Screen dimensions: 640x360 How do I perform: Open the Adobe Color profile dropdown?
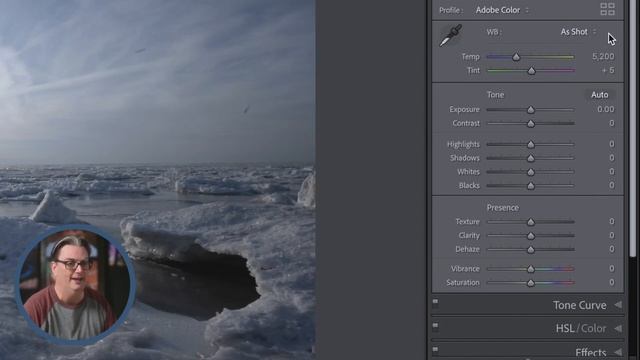tap(502, 10)
